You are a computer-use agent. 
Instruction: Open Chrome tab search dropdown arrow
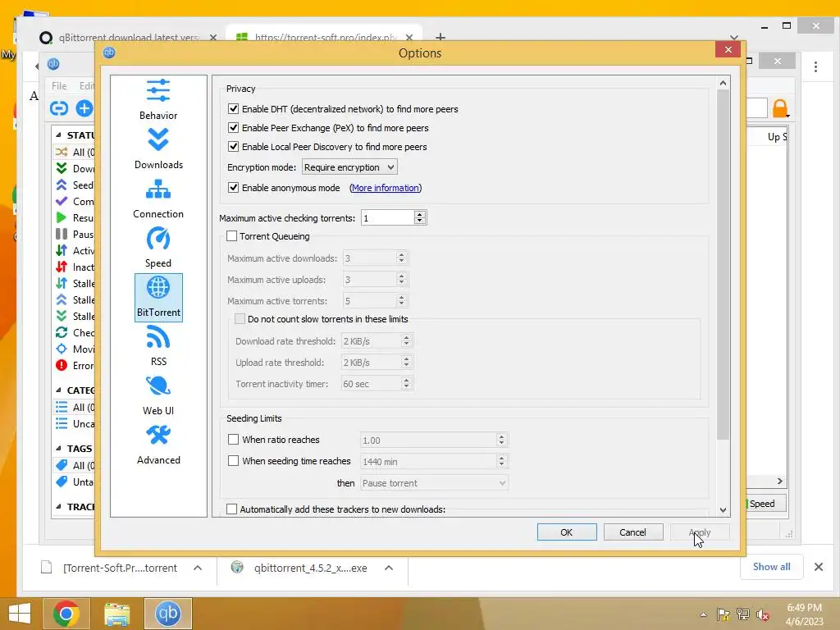(734, 37)
